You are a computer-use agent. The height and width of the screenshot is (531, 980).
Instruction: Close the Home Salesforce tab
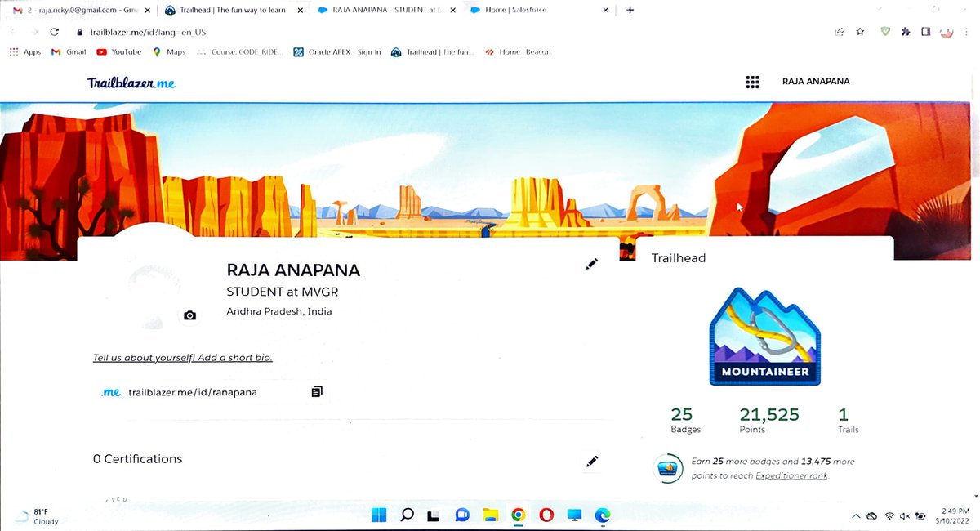point(606,10)
